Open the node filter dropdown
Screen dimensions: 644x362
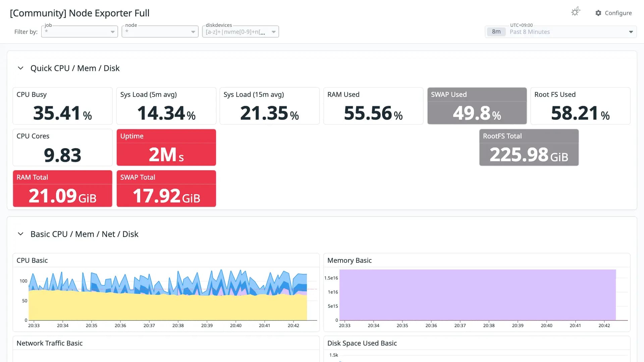pyautogui.click(x=160, y=32)
